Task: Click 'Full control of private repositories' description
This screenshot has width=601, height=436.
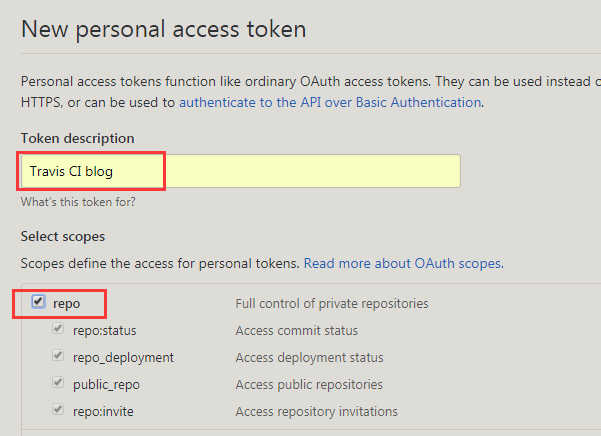Action: point(332,303)
